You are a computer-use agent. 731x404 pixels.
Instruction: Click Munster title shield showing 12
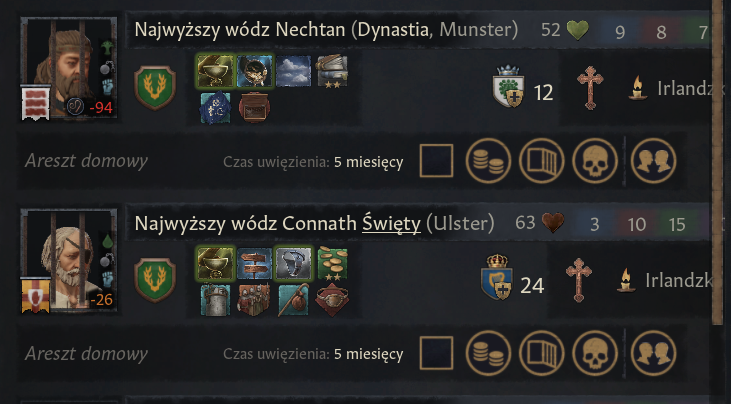pos(508,87)
